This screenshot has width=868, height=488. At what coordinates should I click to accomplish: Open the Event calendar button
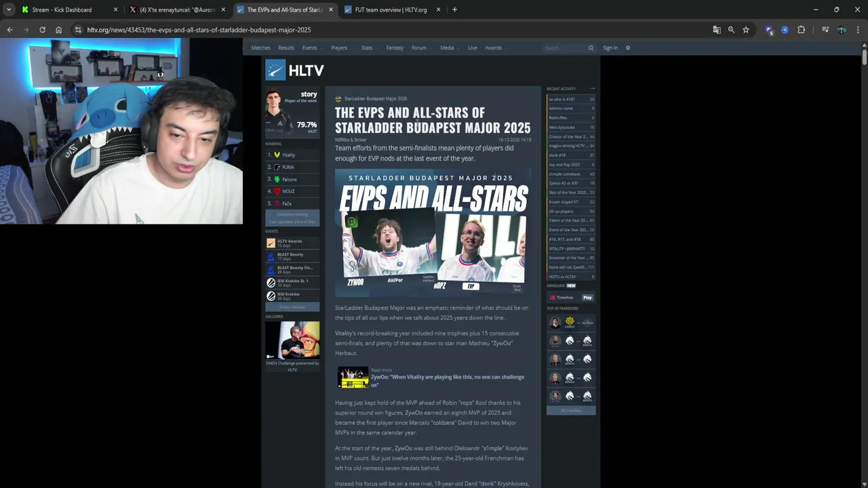click(x=292, y=307)
